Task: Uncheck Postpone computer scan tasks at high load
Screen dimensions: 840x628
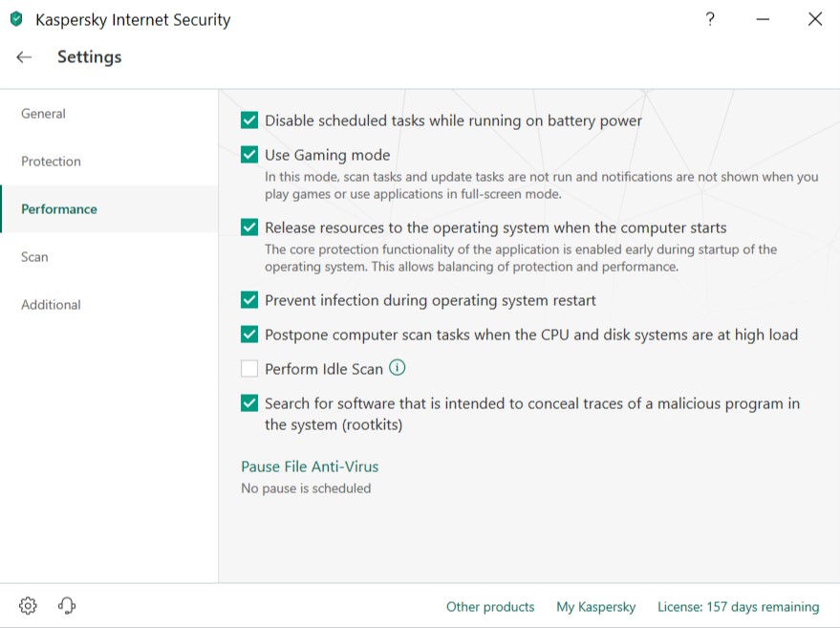Action: (249, 335)
